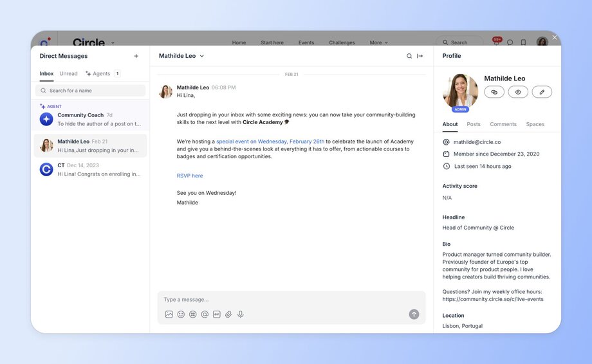Attach a file with paperclip icon
The width and height of the screenshot is (592, 364).
[228, 314]
